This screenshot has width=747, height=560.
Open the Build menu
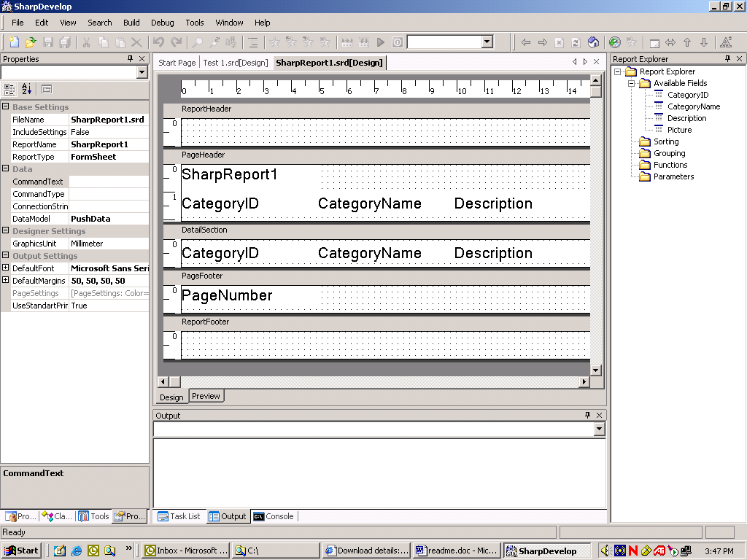coord(131,23)
